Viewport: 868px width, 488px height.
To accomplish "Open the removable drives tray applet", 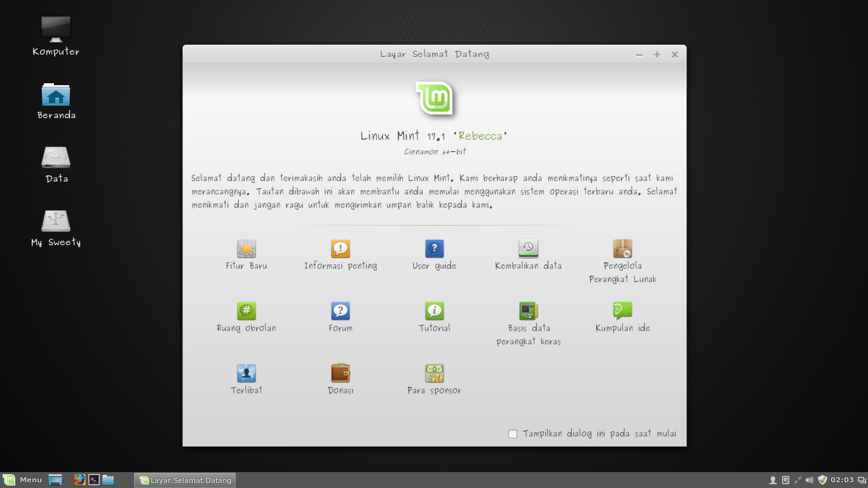I will (x=785, y=480).
